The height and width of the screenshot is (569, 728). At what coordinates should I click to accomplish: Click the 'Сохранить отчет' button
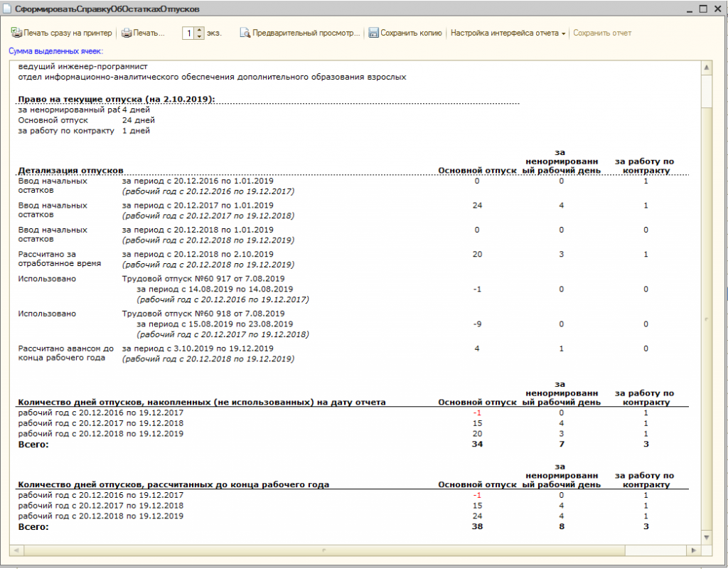click(601, 33)
